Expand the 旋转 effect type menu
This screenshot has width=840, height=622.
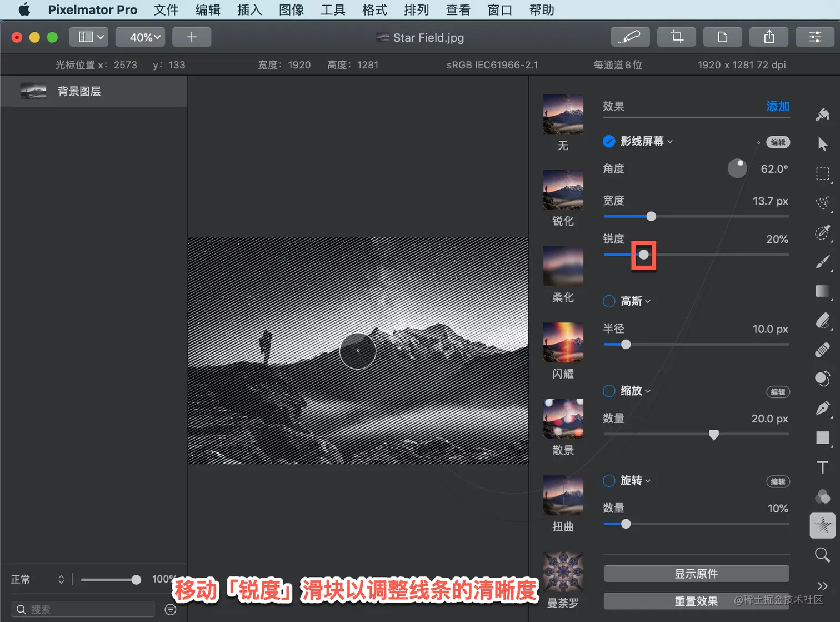click(x=636, y=481)
